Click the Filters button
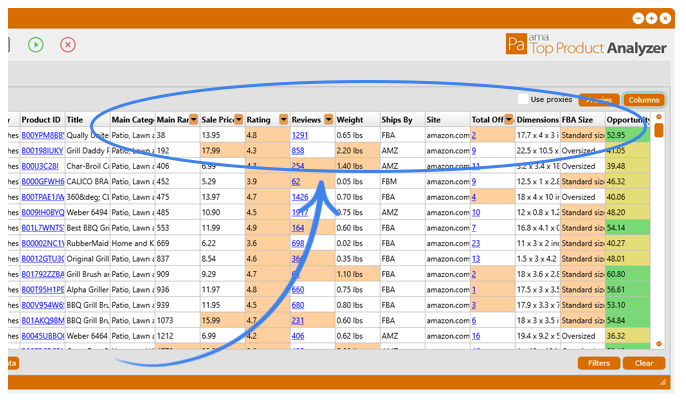 (x=598, y=363)
